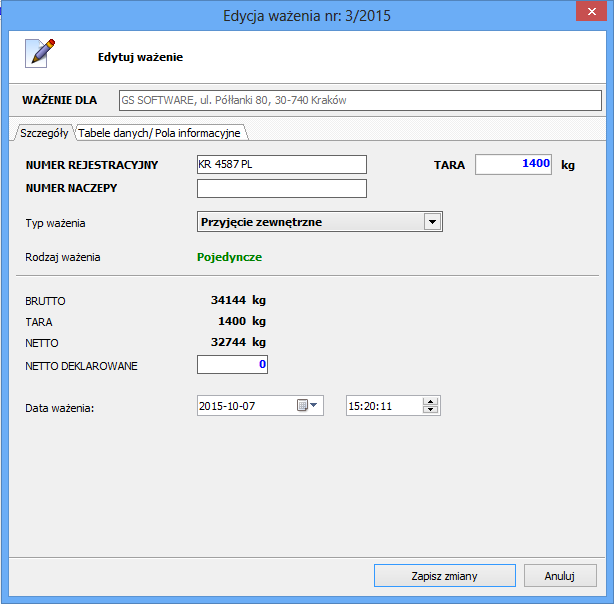Focus the Numer rejestracyjny field

282,165
